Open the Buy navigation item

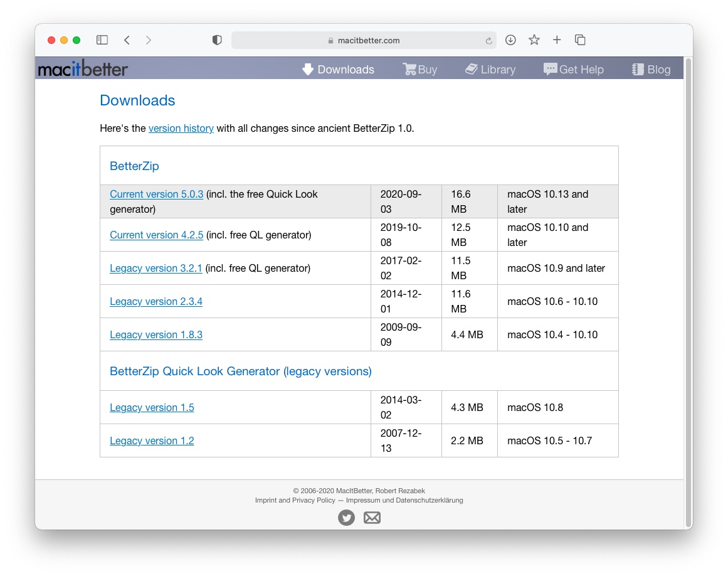tap(419, 69)
